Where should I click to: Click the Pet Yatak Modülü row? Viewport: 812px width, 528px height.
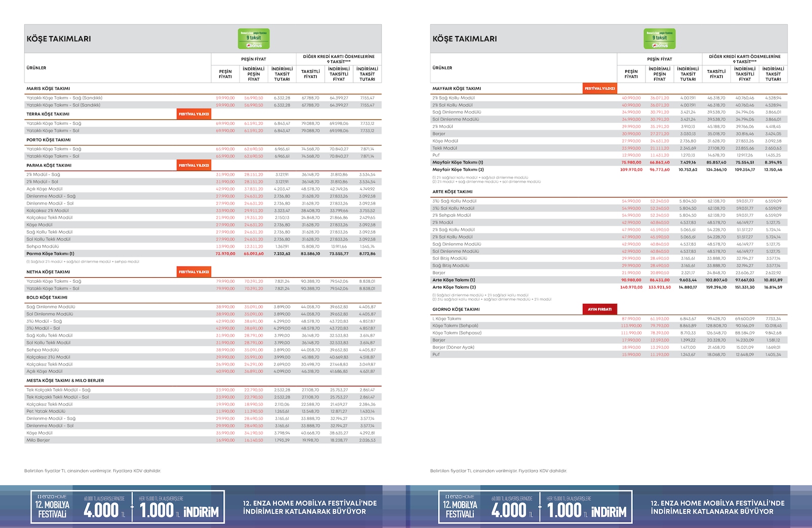click(203, 411)
